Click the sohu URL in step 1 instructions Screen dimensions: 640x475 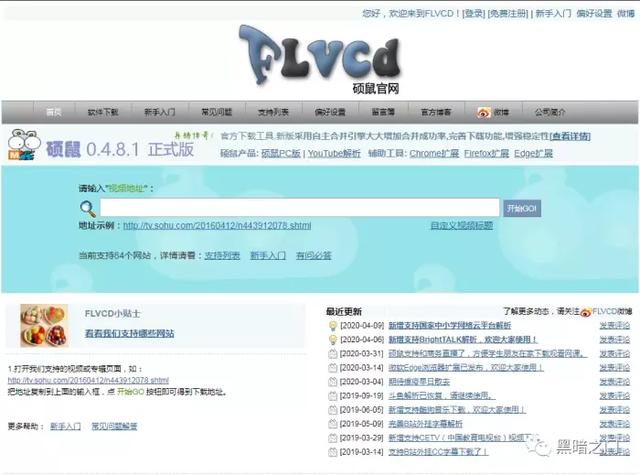(x=88, y=380)
